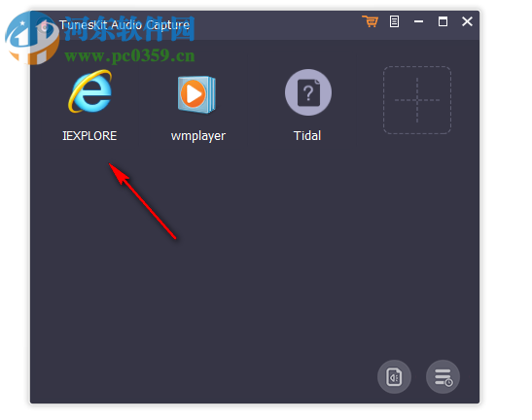Screen dimensions: 532x420
Task: Click the Tidal label text
Action: coord(307,136)
